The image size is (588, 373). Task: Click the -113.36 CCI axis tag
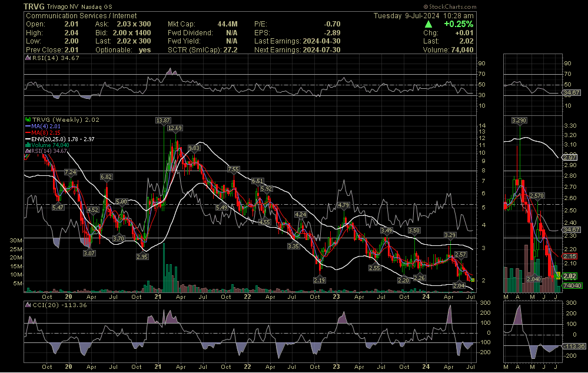574,346
